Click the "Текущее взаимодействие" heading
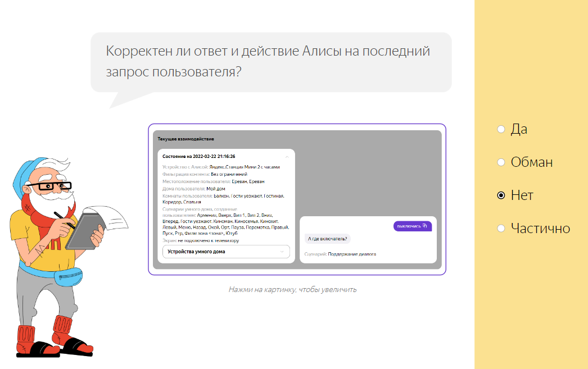The image size is (588, 369). coord(186,139)
